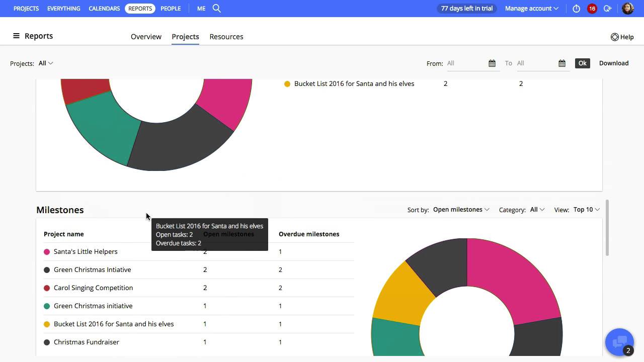644x362 pixels.
Task: Click the Project name column header
Action: click(x=64, y=234)
